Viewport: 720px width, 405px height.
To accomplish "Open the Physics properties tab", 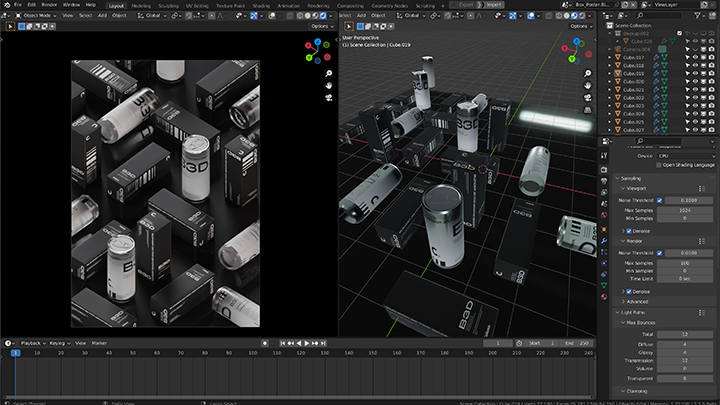I will [x=604, y=263].
